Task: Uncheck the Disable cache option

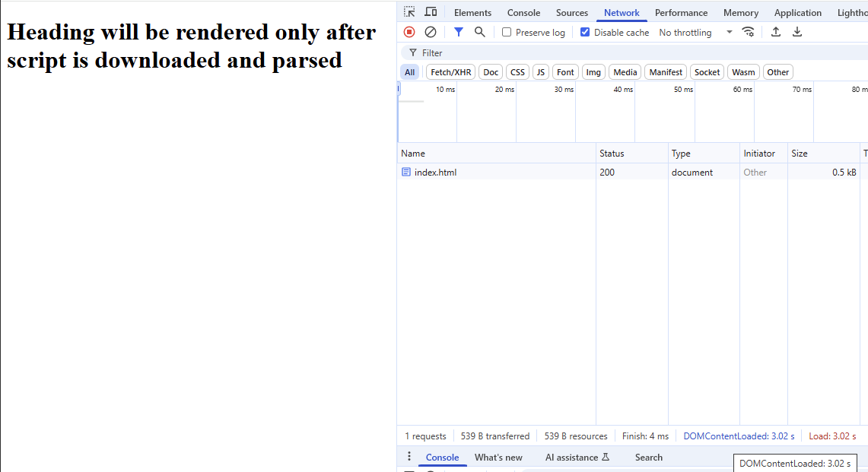Action: tap(585, 32)
